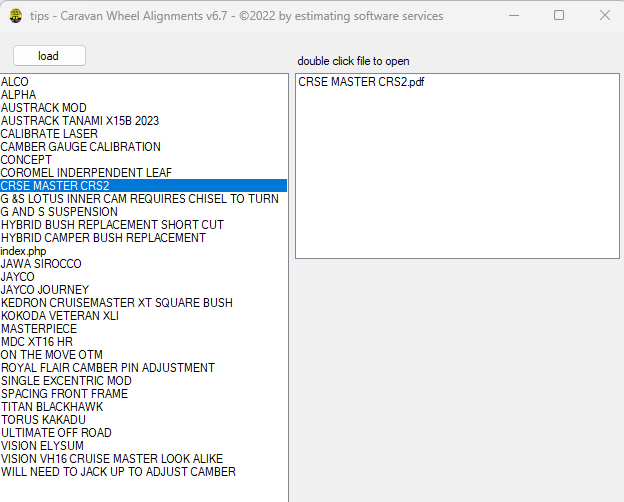Select VISION ELYSUM entry

pyautogui.click(x=144, y=446)
